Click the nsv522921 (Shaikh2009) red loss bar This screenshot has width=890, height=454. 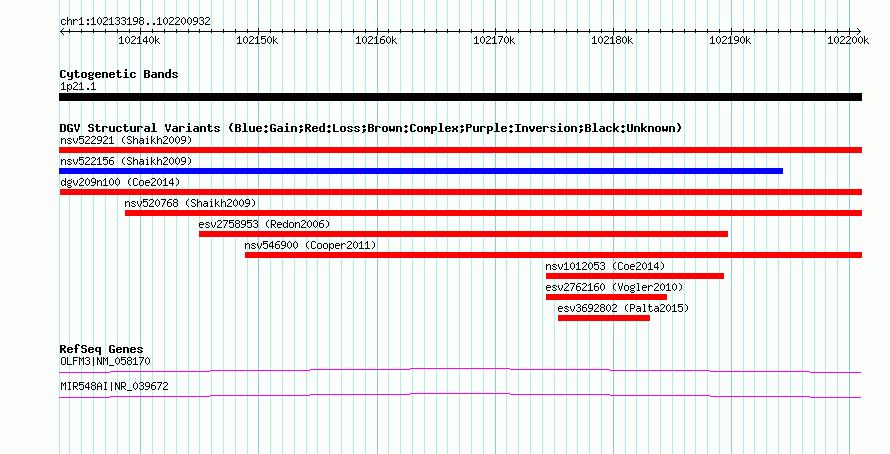point(460,150)
